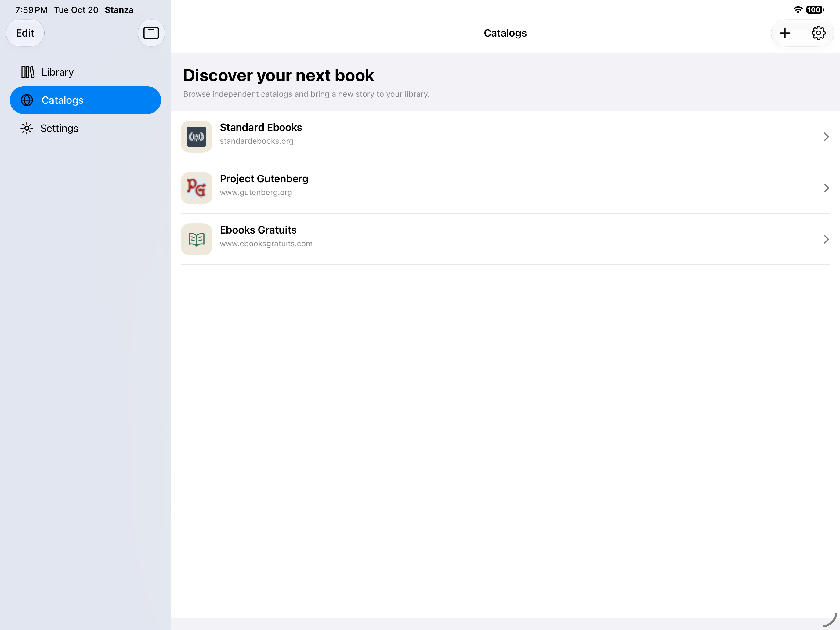Expand Ebooks Gratuits row chevron
Viewport: 840px width, 630px height.
click(x=826, y=239)
